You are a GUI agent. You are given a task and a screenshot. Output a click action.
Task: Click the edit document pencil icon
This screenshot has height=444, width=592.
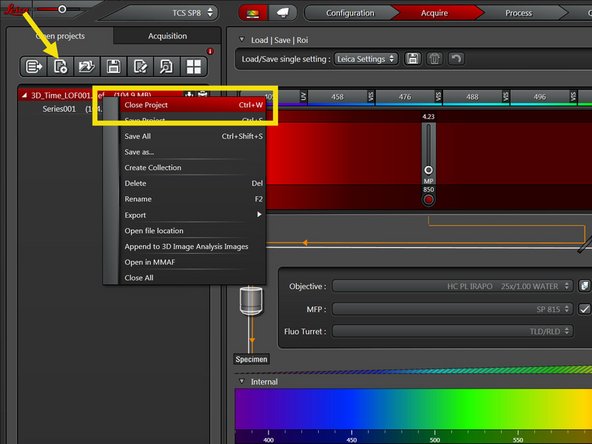click(140, 67)
